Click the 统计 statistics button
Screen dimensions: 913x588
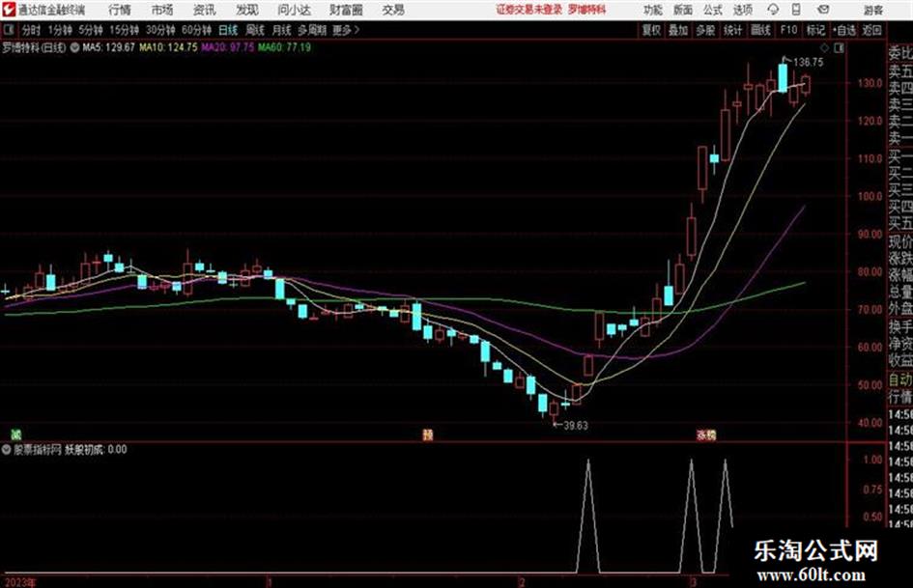coord(732,30)
